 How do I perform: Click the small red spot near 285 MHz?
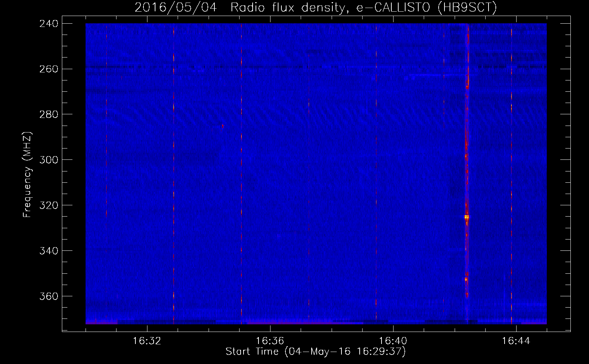222,126
